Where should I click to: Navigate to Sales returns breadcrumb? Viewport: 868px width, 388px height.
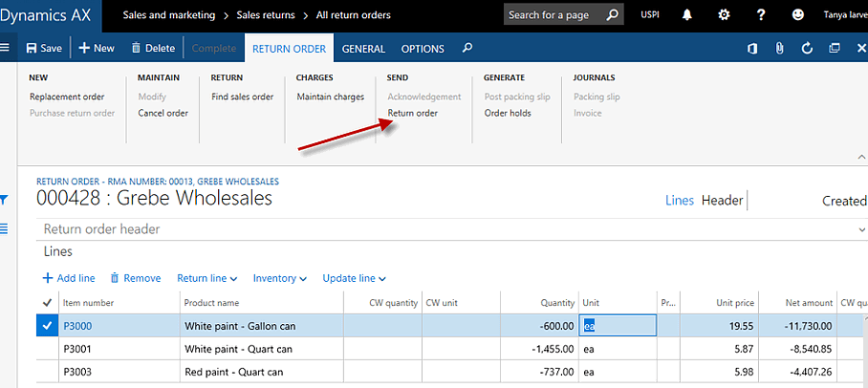tap(267, 15)
